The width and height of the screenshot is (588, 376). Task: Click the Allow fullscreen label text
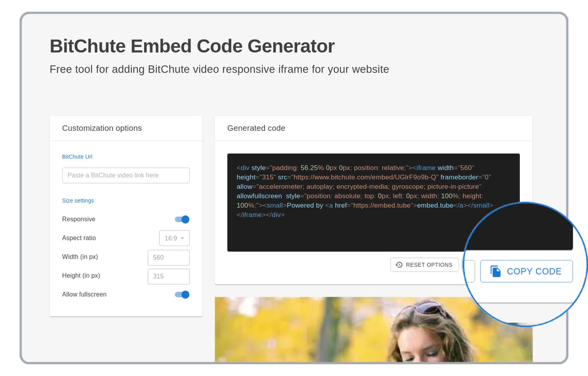pos(84,295)
